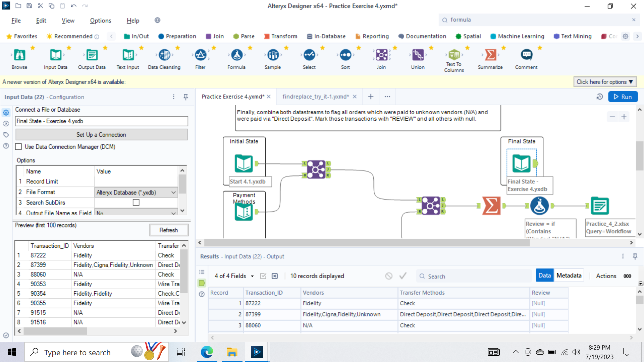
Task: Expand tool palette categories to the right
Action: [x=637, y=36]
